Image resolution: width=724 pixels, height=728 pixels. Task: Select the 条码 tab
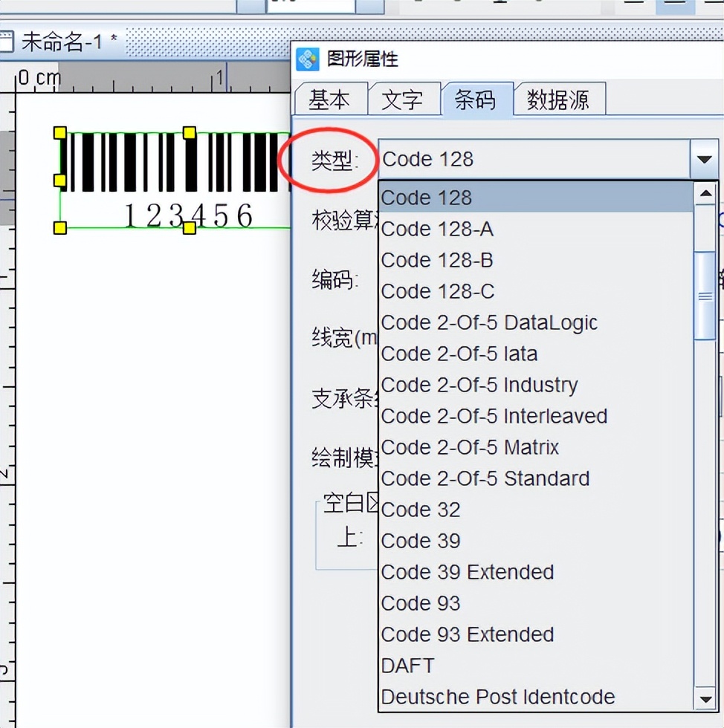pos(476,98)
